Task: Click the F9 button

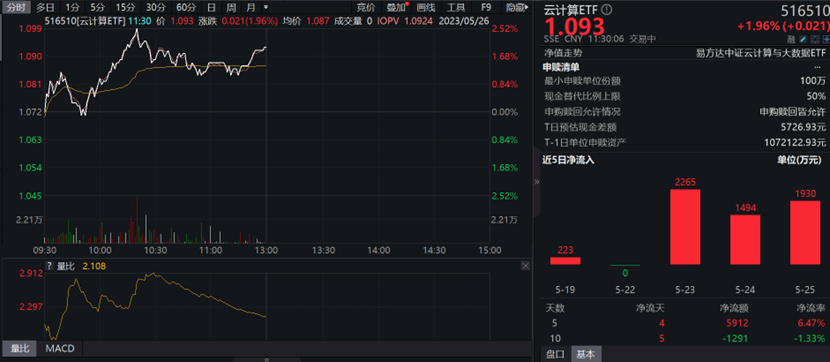Action: 486,7
